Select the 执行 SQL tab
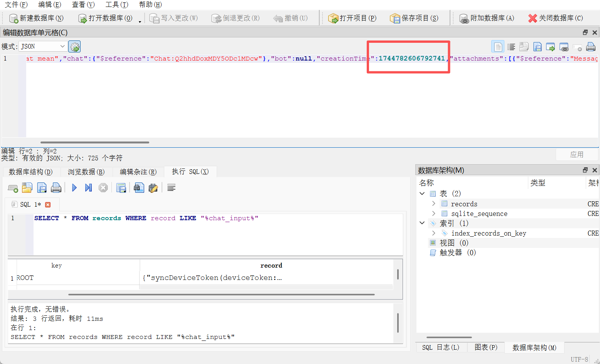 (190, 172)
